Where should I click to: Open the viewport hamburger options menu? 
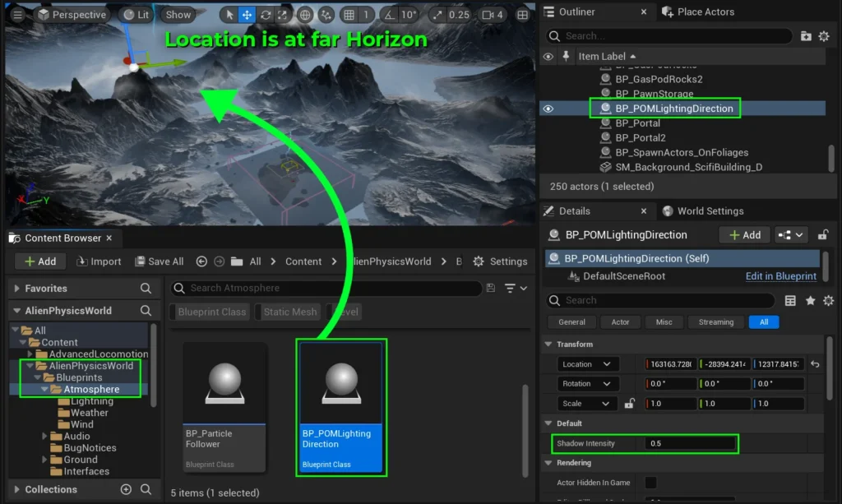pos(17,15)
